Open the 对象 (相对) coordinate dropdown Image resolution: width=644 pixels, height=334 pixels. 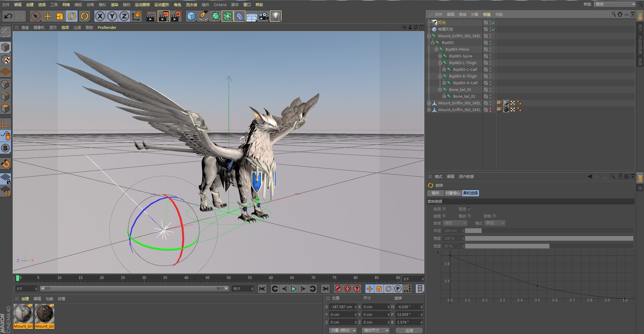coord(343,330)
